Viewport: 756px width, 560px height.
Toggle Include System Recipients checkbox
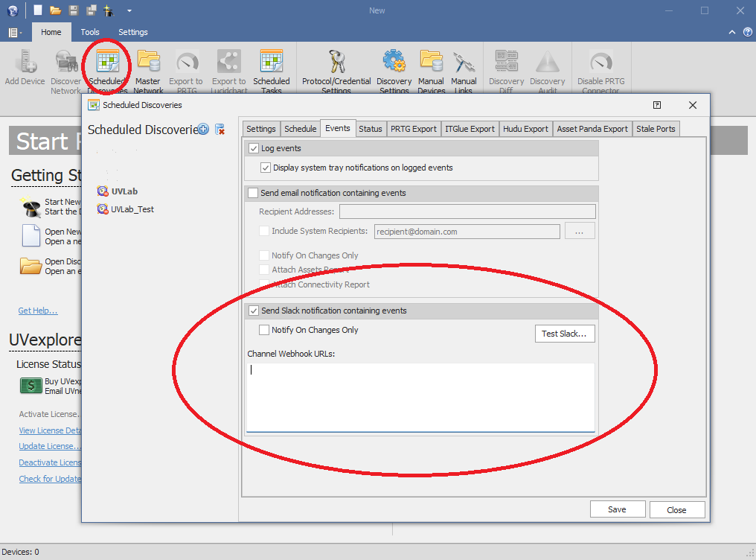pos(264,231)
